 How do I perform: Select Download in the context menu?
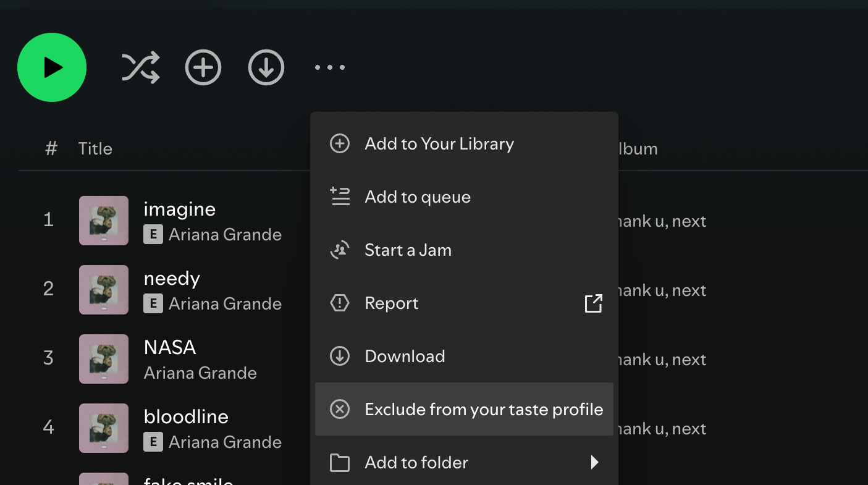click(x=464, y=356)
